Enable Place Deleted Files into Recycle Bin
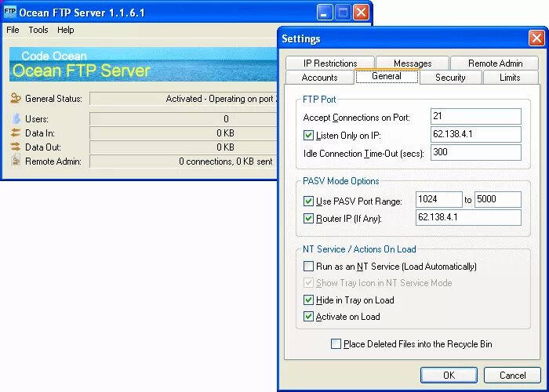The width and height of the screenshot is (549, 392). pyautogui.click(x=336, y=344)
